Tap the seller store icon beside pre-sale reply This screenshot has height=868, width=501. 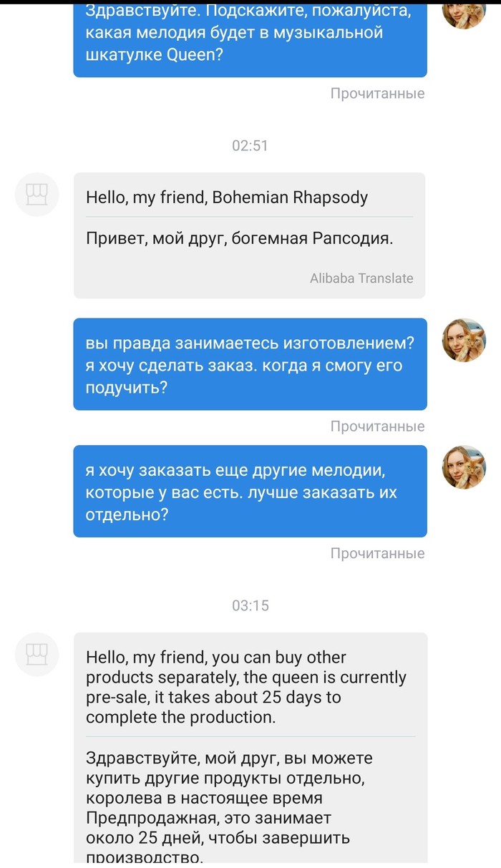click(x=37, y=654)
